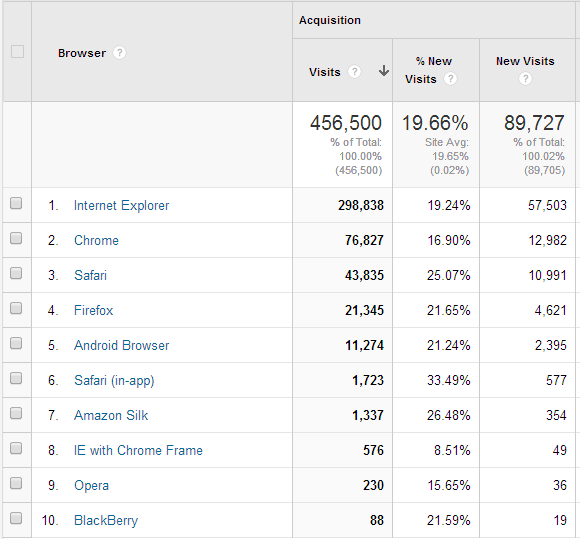The image size is (580, 539).
Task: Open the Safari browser link
Action: [x=90, y=275]
